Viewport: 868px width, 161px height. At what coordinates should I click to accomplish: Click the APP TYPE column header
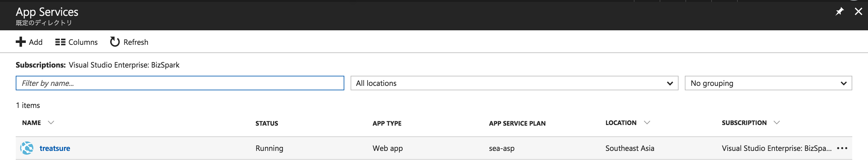pyautogui.click(x=387, y=123)
